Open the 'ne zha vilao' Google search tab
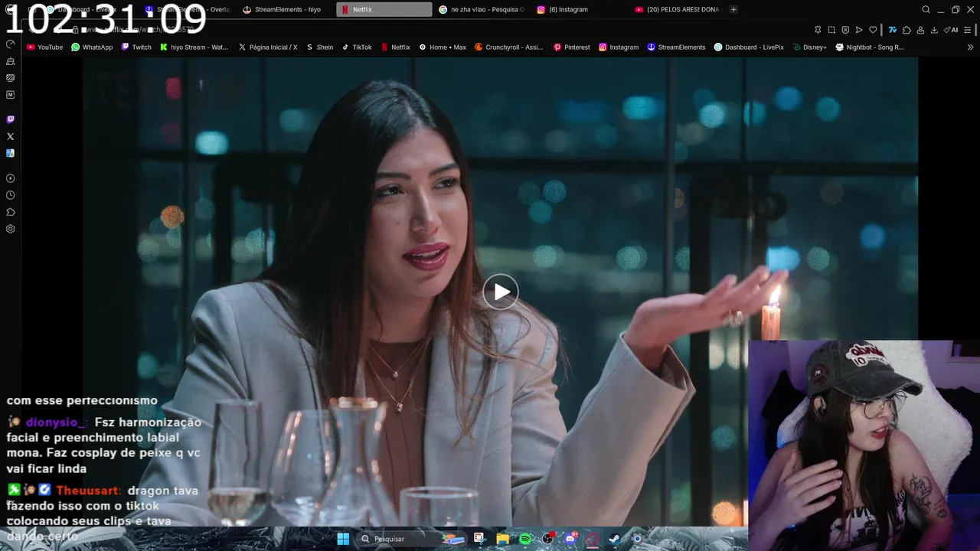This screenshot has width=980, height=551. 482,9
